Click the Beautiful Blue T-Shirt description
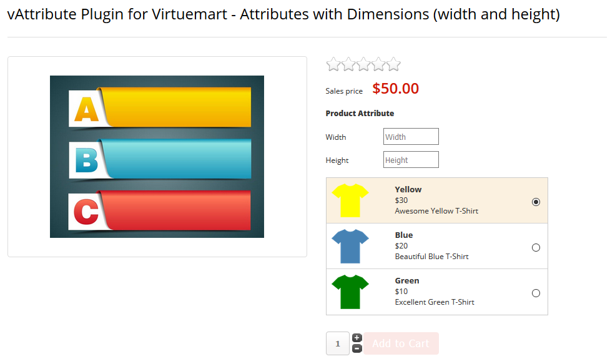 tap(431, 257)
